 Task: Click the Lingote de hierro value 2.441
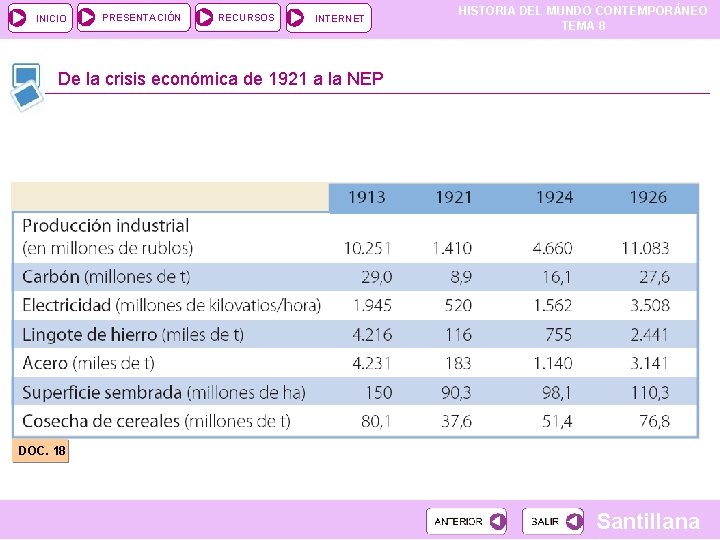pyautogui.click(x=649, y=335)
